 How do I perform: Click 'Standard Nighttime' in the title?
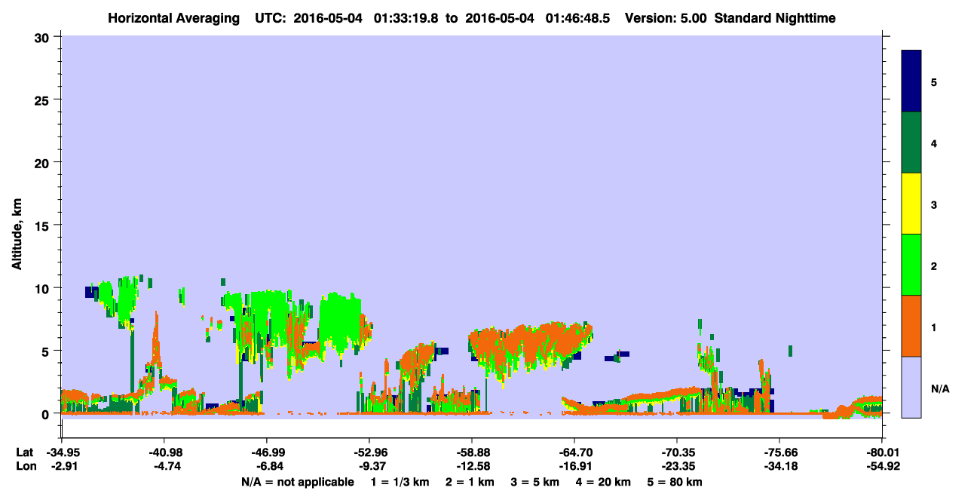pos(775,17)
